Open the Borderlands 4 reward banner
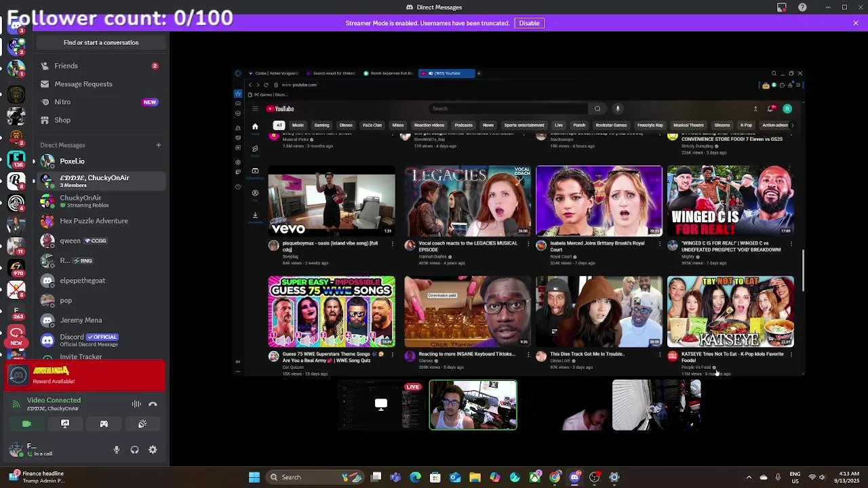The height and width of the screenshot is (488, 868). click(x=85, y=376)
